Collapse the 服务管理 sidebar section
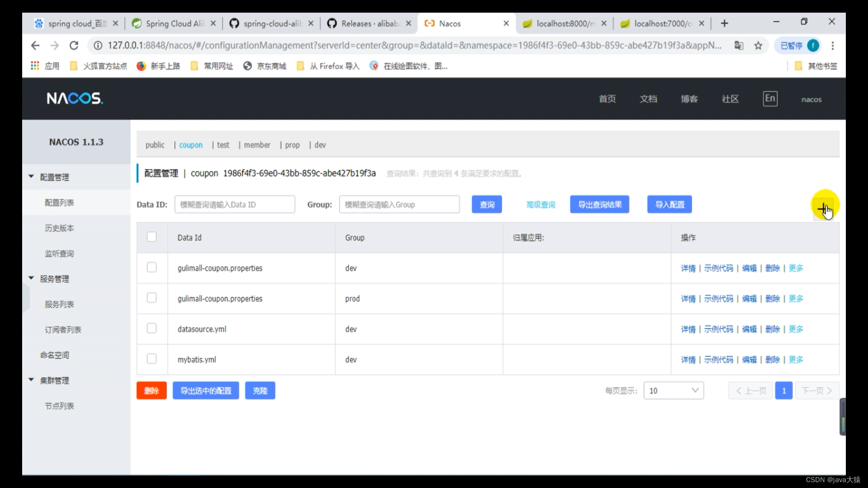868x488 pixels. 31,278
